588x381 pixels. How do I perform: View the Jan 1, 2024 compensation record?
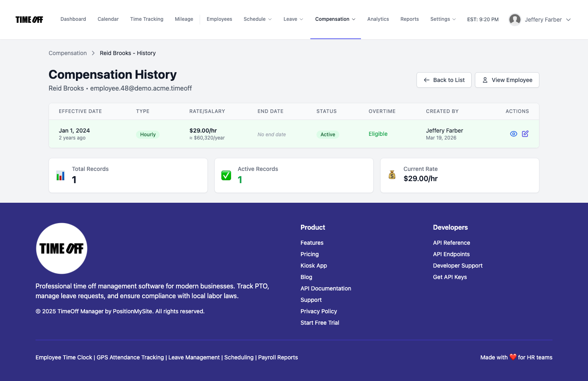point(514,134)
